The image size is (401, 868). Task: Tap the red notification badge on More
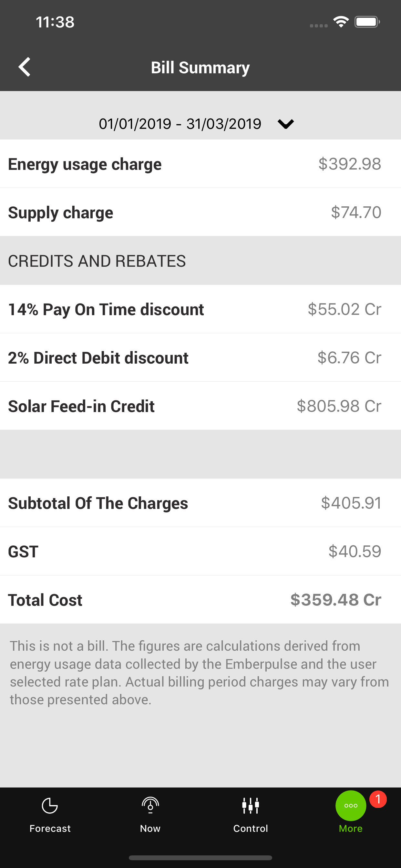pos(378,799)
